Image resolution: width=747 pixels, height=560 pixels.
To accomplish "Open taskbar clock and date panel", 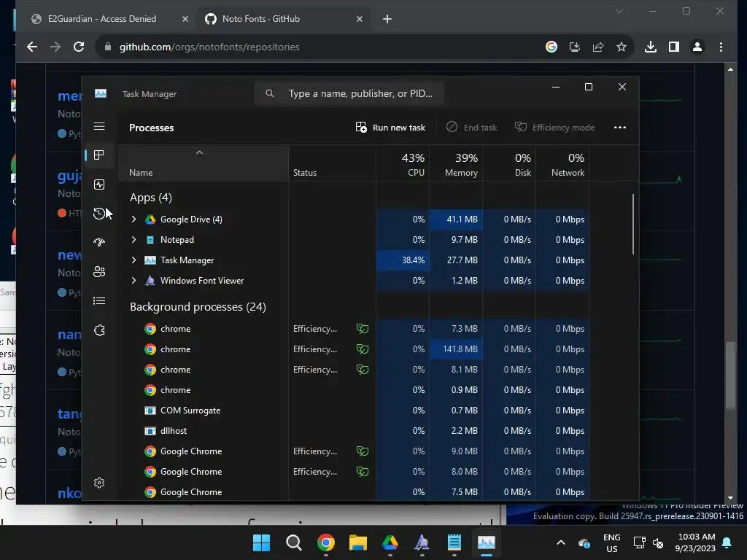I will [695, 542].
